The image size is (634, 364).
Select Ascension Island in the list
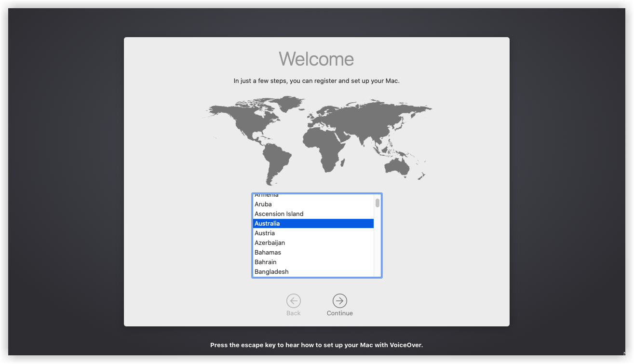(313, 214)
